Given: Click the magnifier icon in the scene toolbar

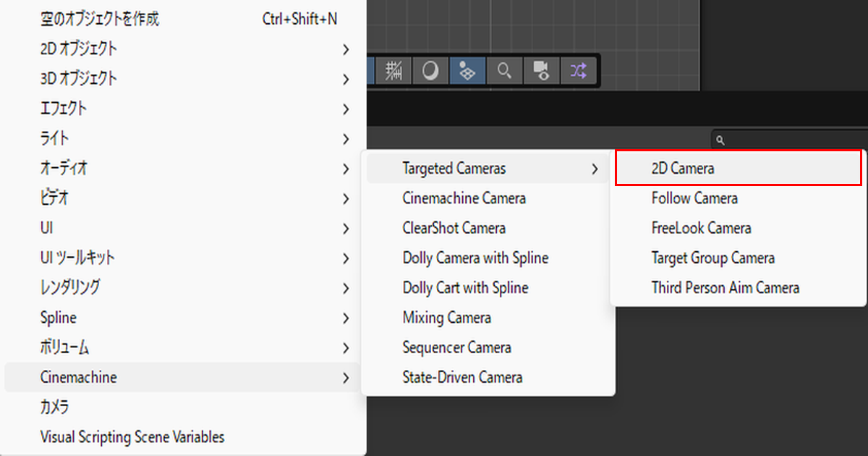Looking at the screenshot, I should [504, 71].
